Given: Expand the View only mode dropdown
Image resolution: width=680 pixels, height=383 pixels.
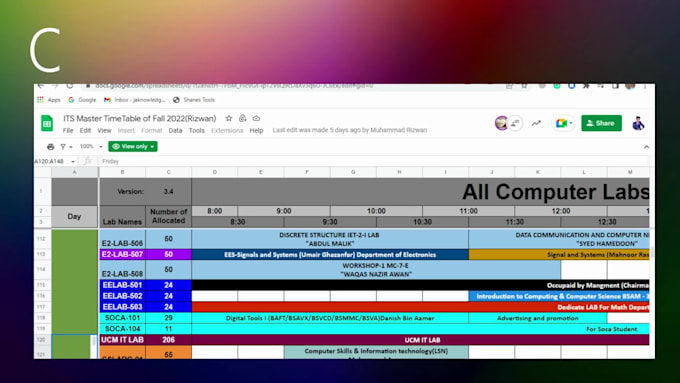Looking at the screenshot, I should [133, 147].
